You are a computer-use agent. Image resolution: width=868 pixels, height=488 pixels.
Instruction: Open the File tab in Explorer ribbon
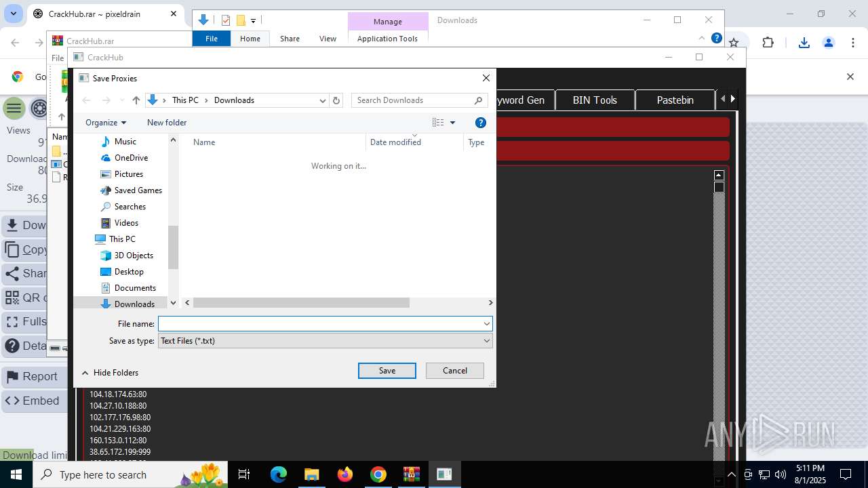(212, 39)
